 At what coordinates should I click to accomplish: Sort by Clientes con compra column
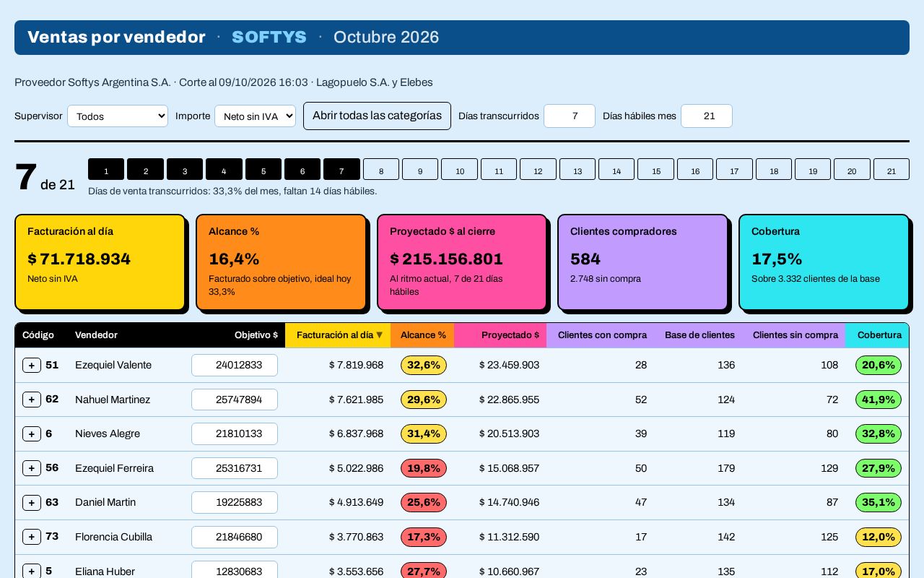(601, 335)
